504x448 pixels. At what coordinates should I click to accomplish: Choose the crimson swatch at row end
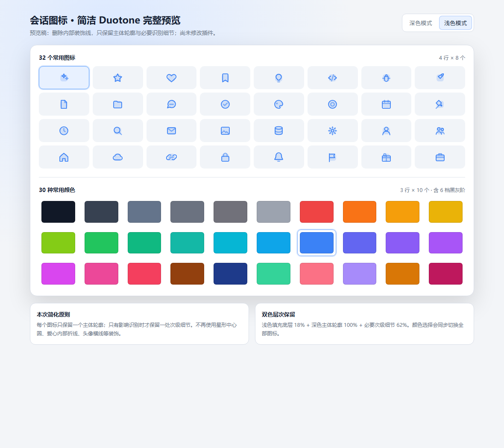point(445,273)
